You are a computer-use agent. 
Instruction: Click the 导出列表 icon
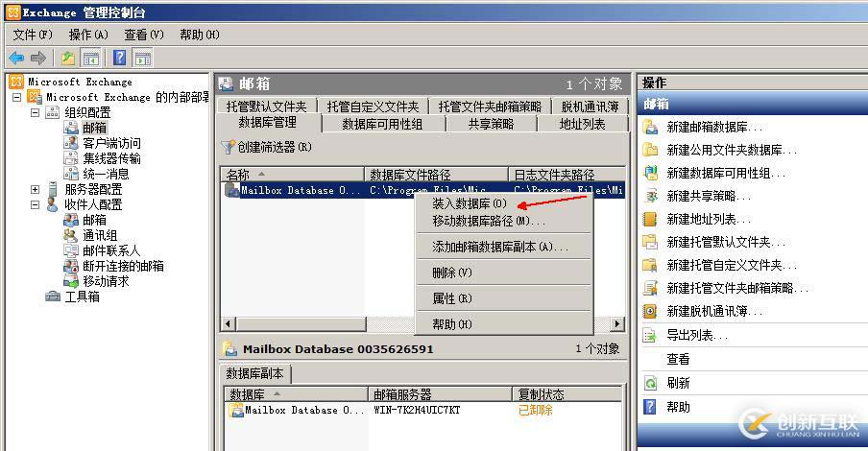650,335
